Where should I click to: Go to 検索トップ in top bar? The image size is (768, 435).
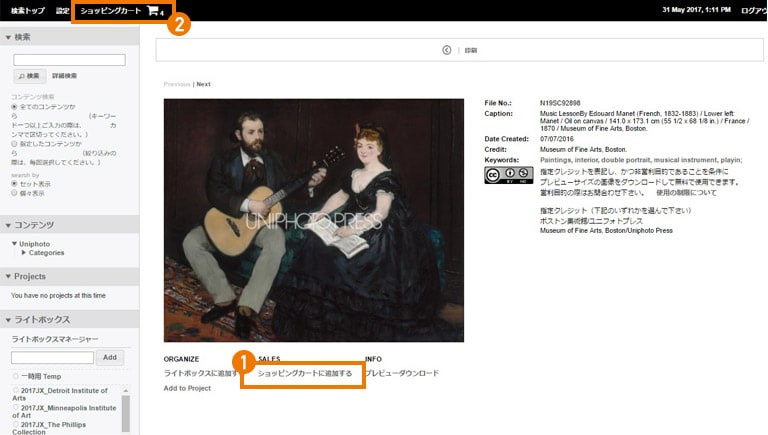point(28,10)
